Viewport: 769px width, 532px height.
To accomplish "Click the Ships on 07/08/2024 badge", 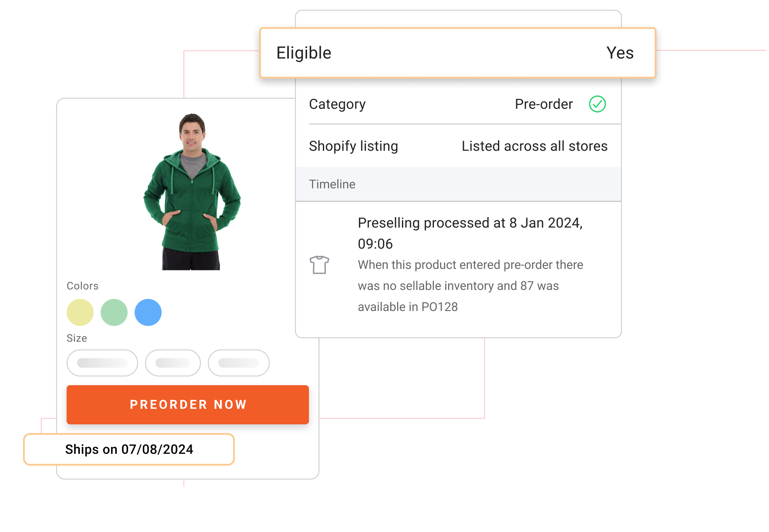I will [x=129, y=449].
